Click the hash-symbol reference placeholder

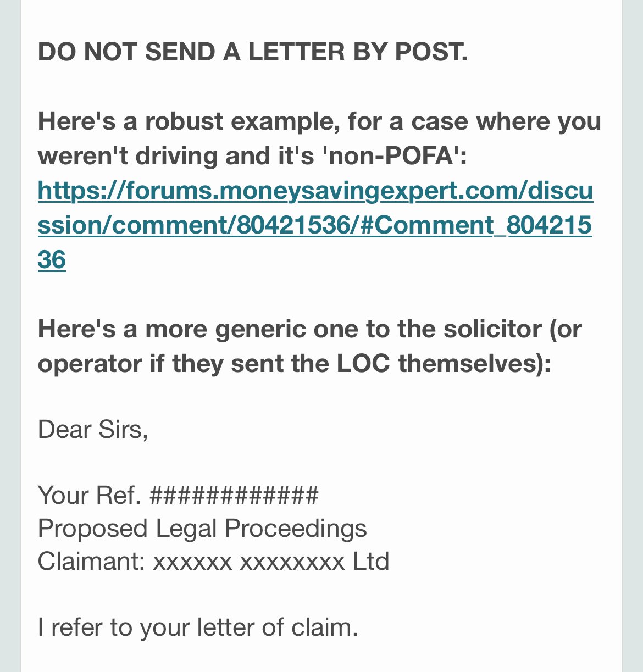234,495
